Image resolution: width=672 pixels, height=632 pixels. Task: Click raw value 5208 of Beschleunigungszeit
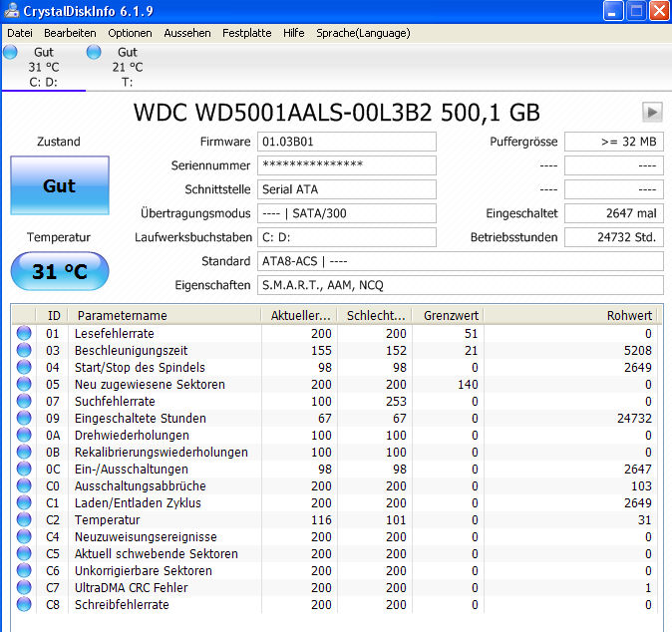pos(638,351)
